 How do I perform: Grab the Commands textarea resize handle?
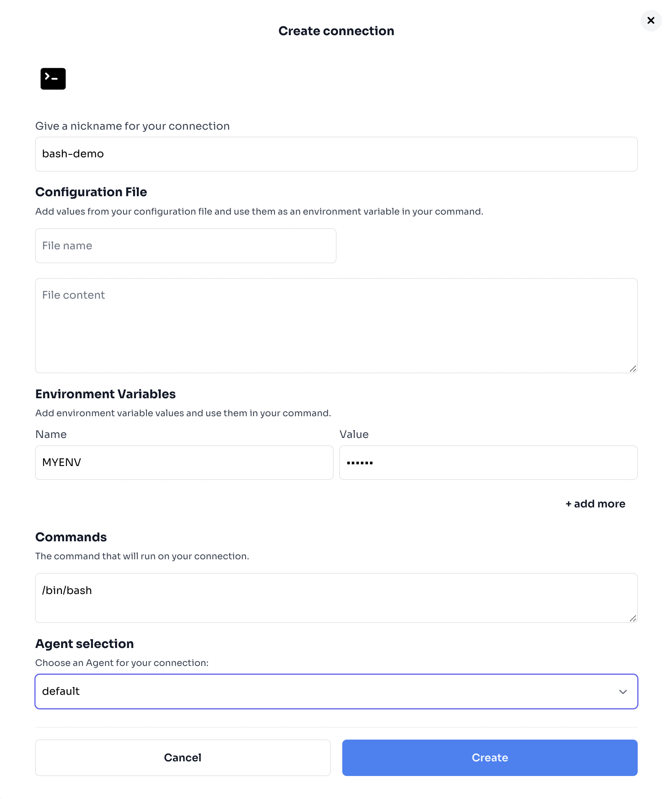coord(633,618)
